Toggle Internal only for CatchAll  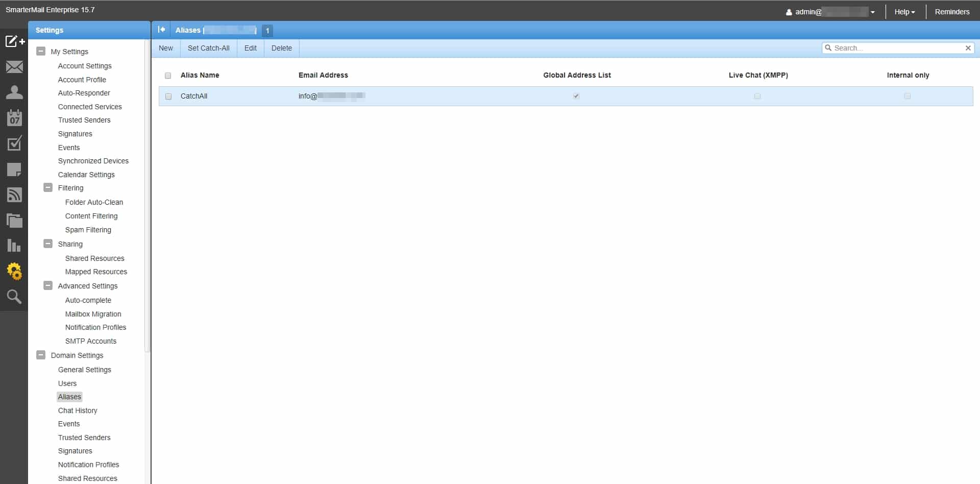(908, 96)
